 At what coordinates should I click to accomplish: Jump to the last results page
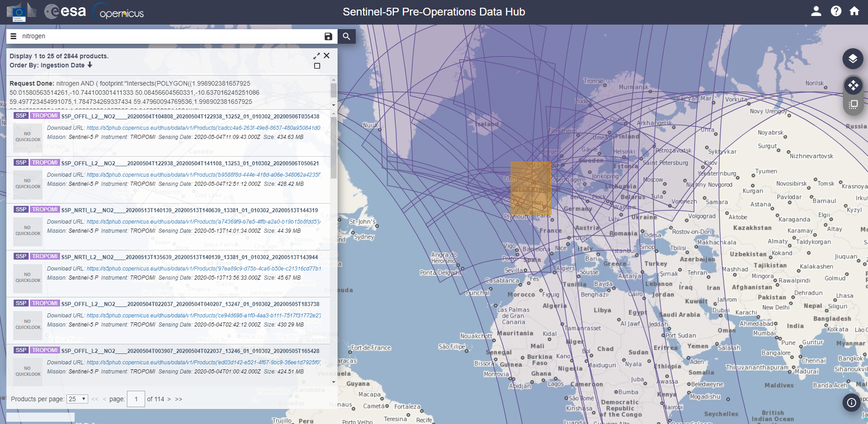178,399
